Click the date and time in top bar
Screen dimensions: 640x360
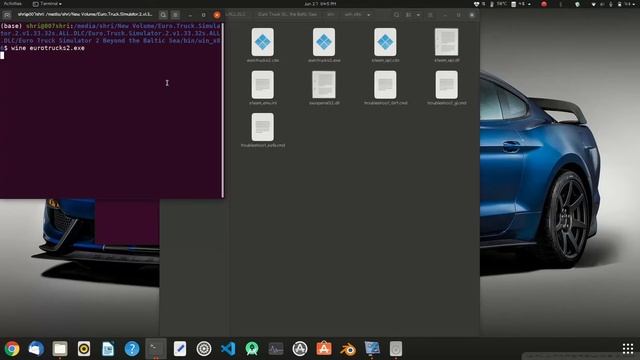pyautogui.click(x=320, y=4)
